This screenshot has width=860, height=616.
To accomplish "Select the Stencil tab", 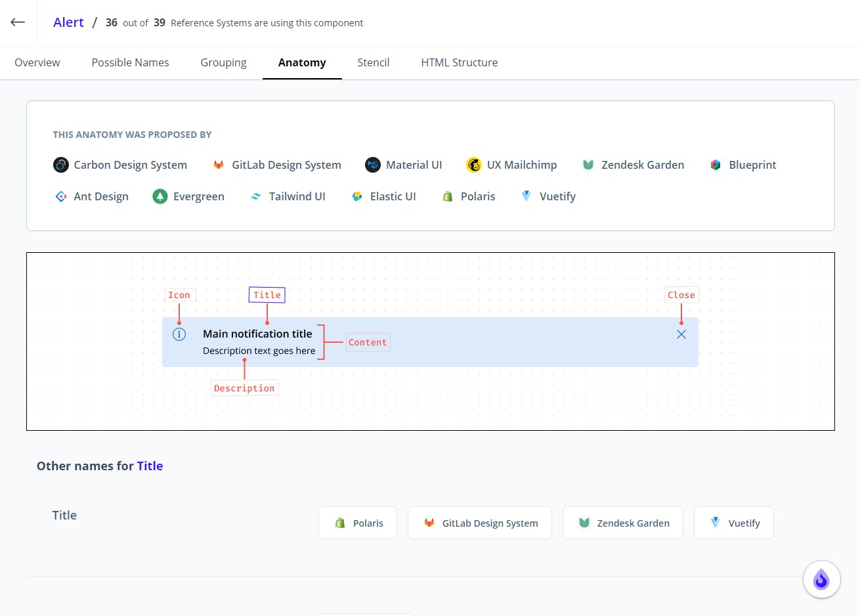I will tap(374, 62).
